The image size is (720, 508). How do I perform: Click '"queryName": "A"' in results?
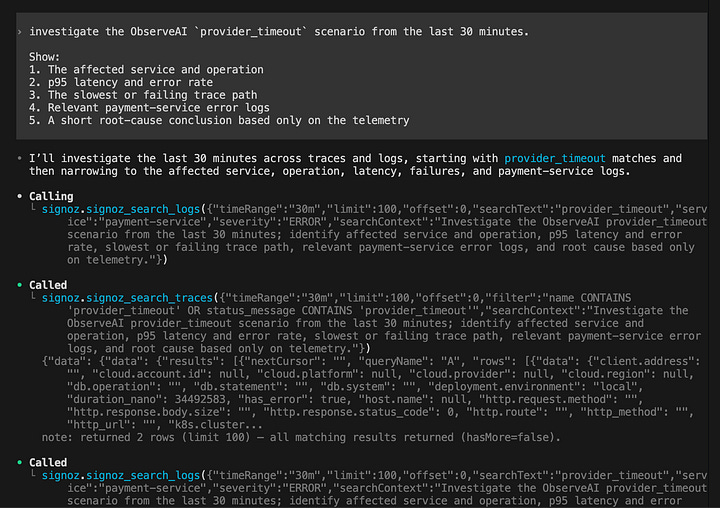[x=412, y=361]
